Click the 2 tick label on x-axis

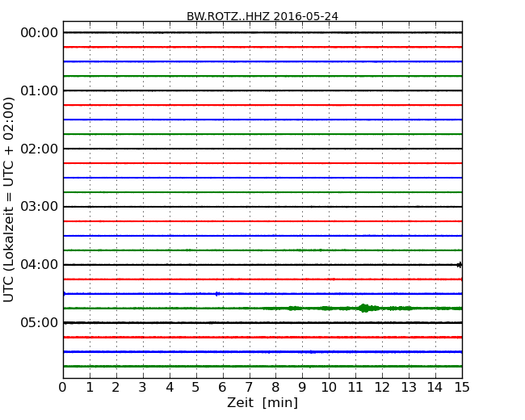click(x=115, y=388)
